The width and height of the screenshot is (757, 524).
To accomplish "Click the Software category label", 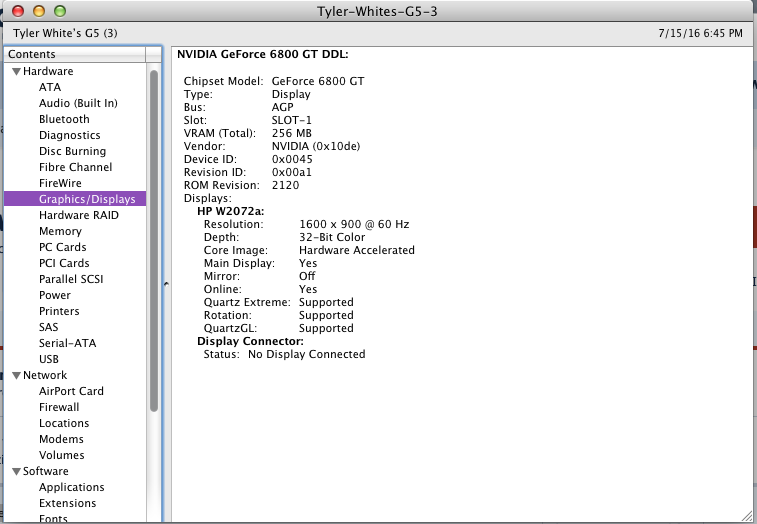I will [46, 471].
